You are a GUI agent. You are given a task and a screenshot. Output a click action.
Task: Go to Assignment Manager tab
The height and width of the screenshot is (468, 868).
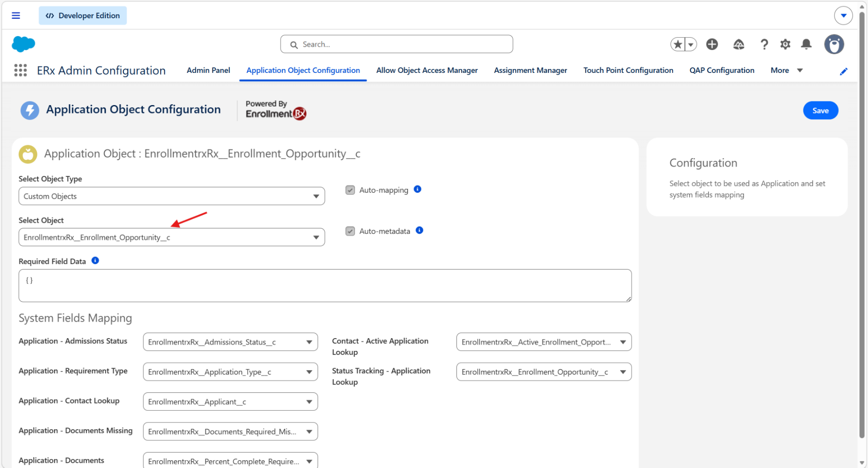coord(530,70)
